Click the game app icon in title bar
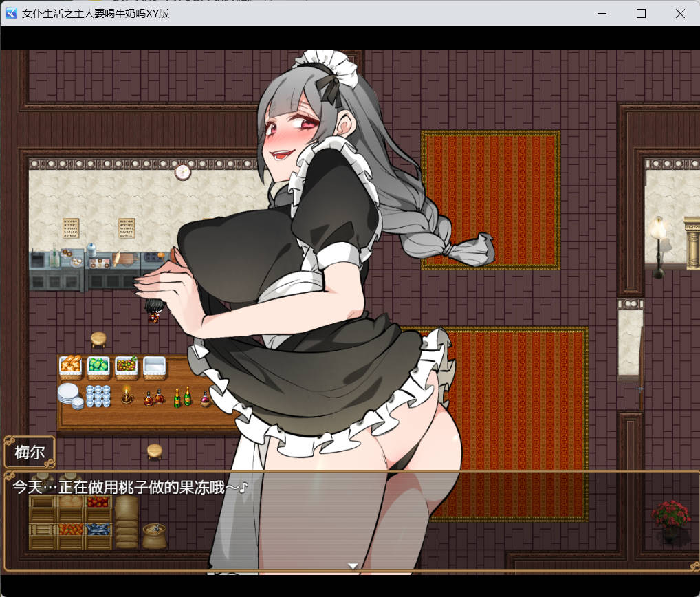700x597 pixels. pos(12,13)
